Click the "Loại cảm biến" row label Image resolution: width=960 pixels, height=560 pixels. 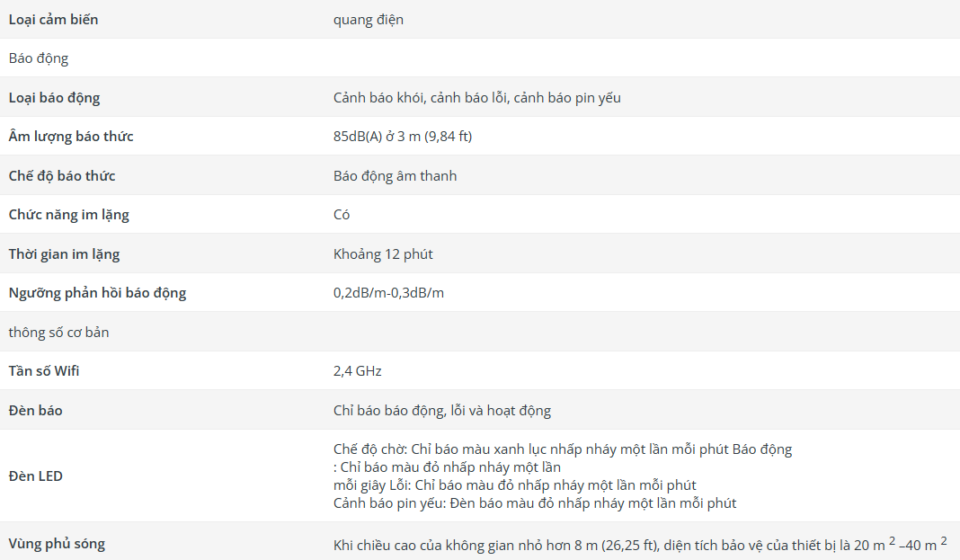click(53, 19)
